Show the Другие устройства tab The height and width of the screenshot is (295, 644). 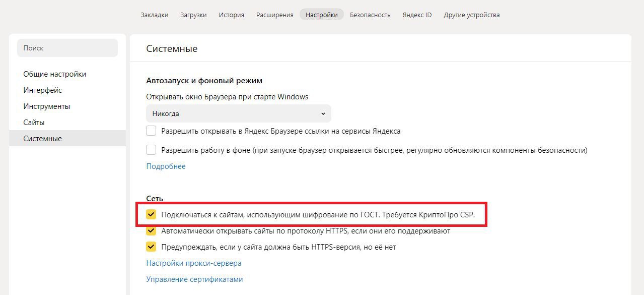(472, 15)
